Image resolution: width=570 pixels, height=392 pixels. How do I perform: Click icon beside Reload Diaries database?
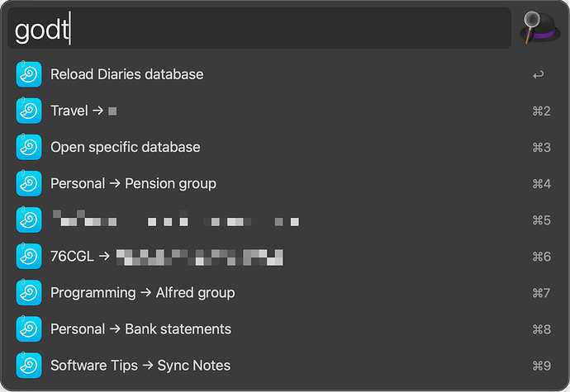point(29,74)
